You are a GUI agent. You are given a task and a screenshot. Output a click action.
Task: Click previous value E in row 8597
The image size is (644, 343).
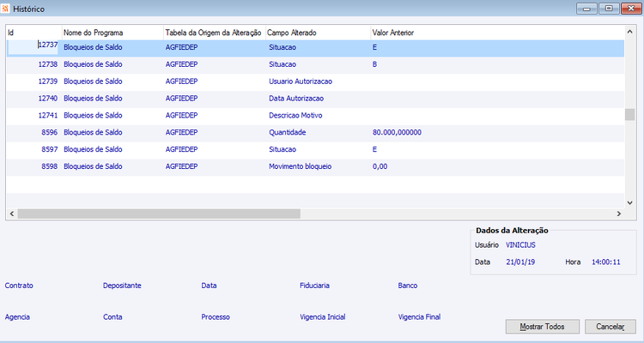click(x=374, y=149)
